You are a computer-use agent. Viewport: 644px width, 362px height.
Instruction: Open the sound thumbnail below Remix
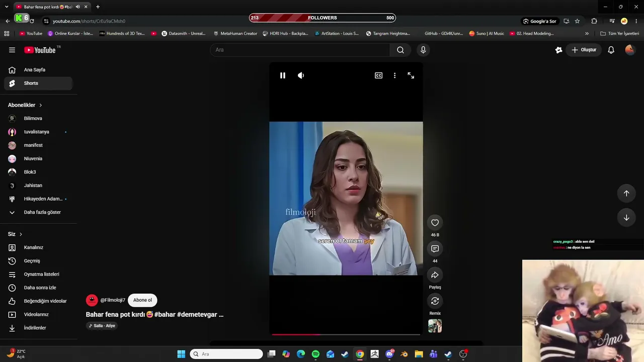435,326
